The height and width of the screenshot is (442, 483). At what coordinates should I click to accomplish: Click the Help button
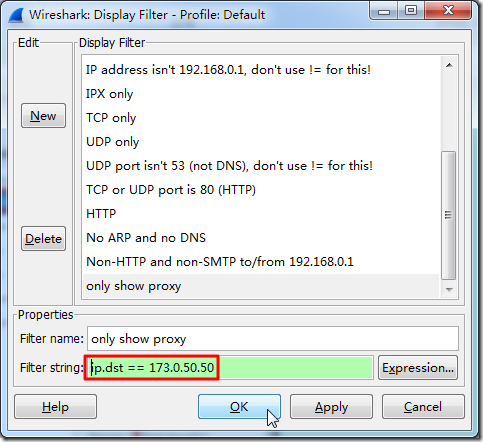(x=55, y=407)
